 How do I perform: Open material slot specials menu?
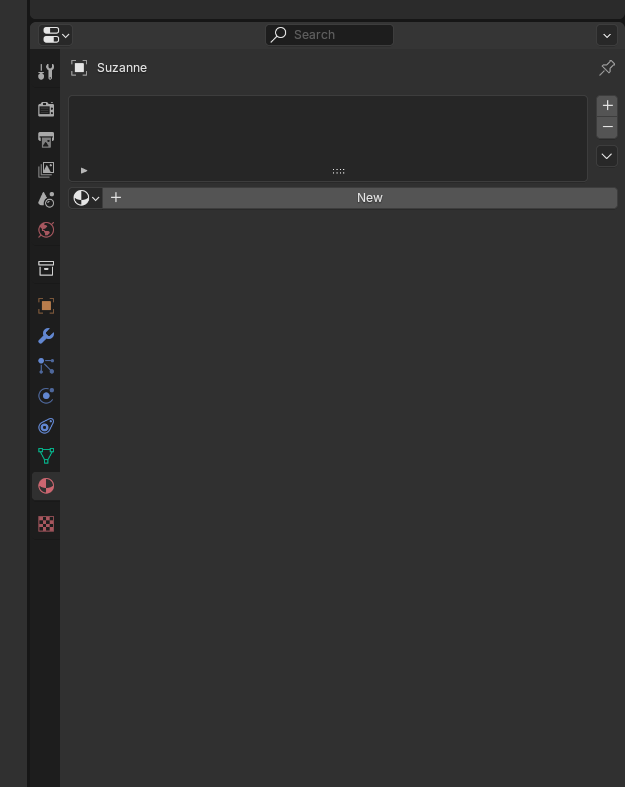606,156
